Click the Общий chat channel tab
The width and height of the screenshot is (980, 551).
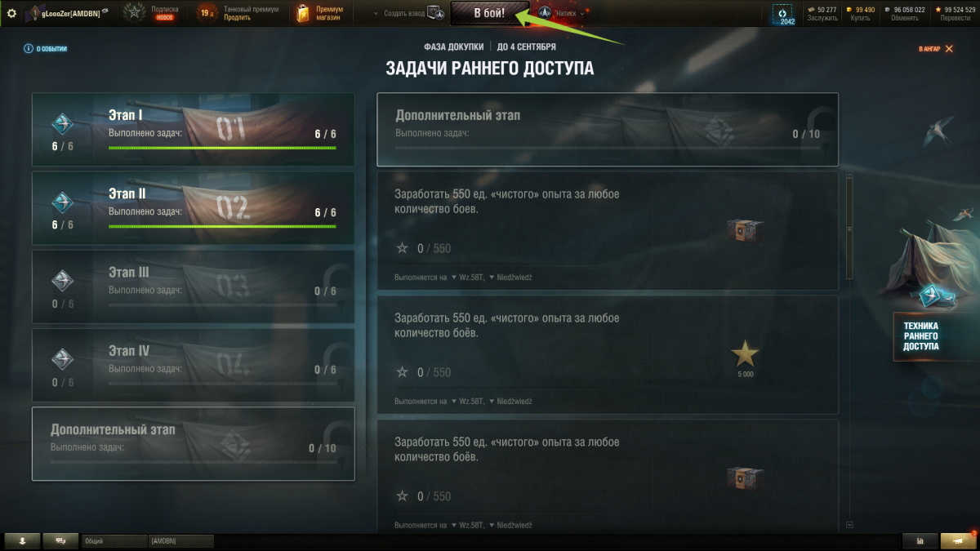(x=114, y=540)
